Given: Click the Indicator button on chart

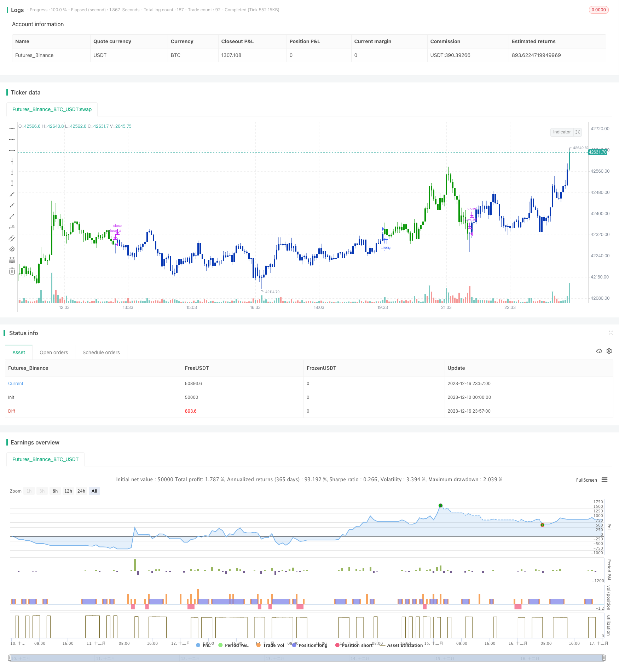Looking at the screenshot, I should 562,132.
